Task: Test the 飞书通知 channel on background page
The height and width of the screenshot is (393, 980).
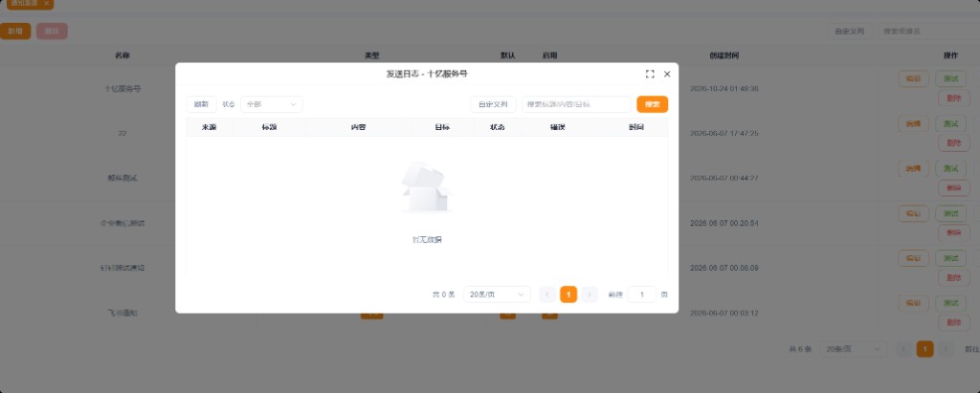Action: point(950,303)
